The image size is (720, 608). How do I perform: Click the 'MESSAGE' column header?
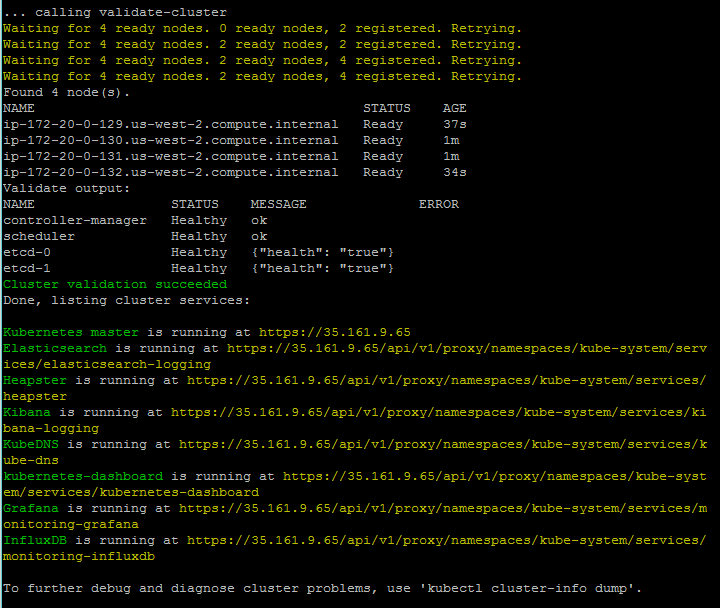[x=279, y=204]
